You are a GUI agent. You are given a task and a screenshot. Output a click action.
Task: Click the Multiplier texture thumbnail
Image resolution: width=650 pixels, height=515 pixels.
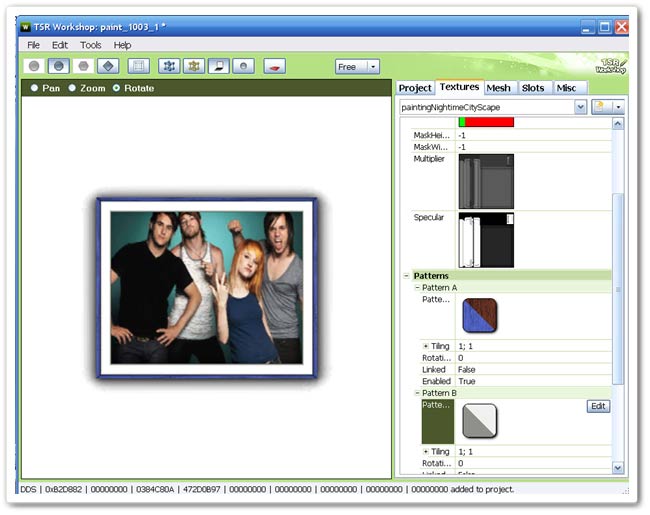pos(486,181)
